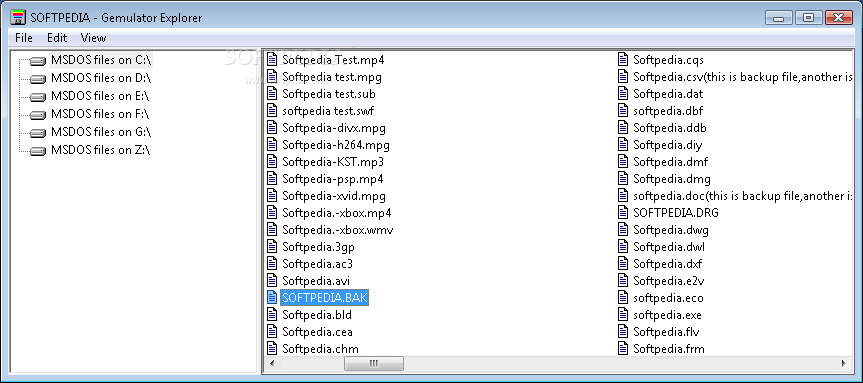Click the file icon of Softpedia.3gp

tap(272, 247)
